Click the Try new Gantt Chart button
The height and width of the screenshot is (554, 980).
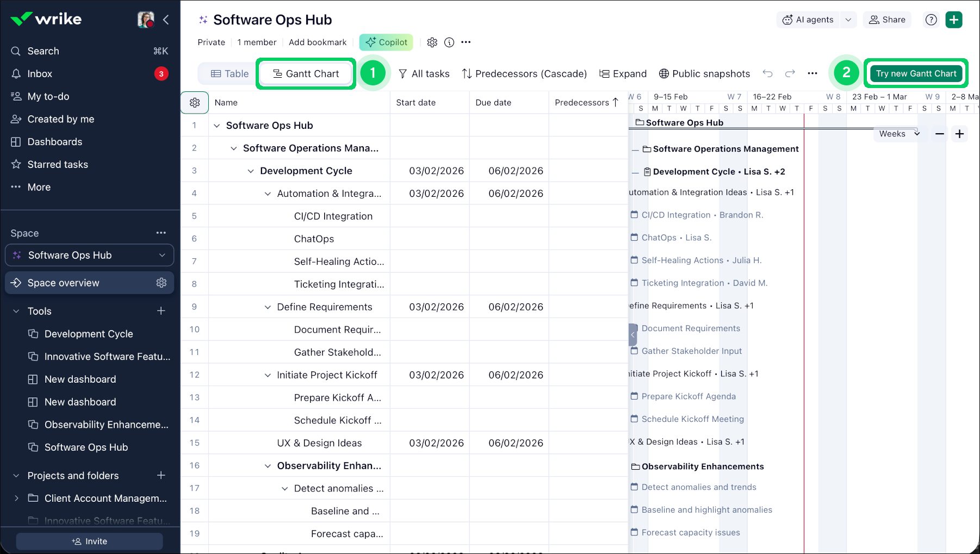coord(916,73)
